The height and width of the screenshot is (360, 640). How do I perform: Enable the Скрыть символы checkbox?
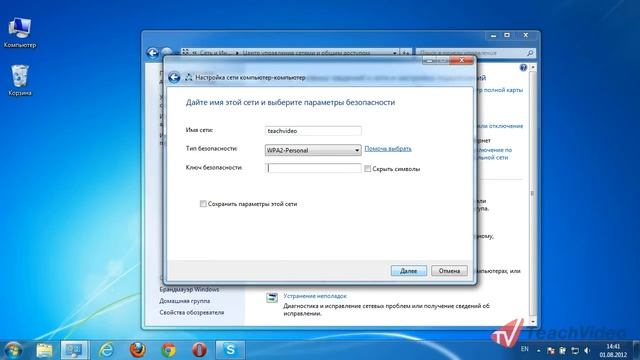click(367, 169)
